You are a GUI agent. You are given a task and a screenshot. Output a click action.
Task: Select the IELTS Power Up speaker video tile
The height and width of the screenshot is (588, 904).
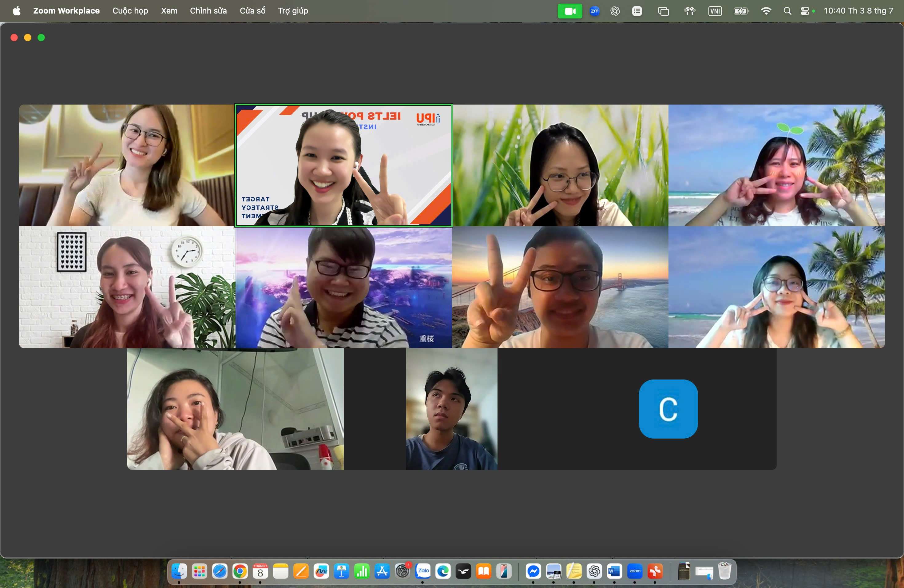pyautogui.click(x=344, y=166)
